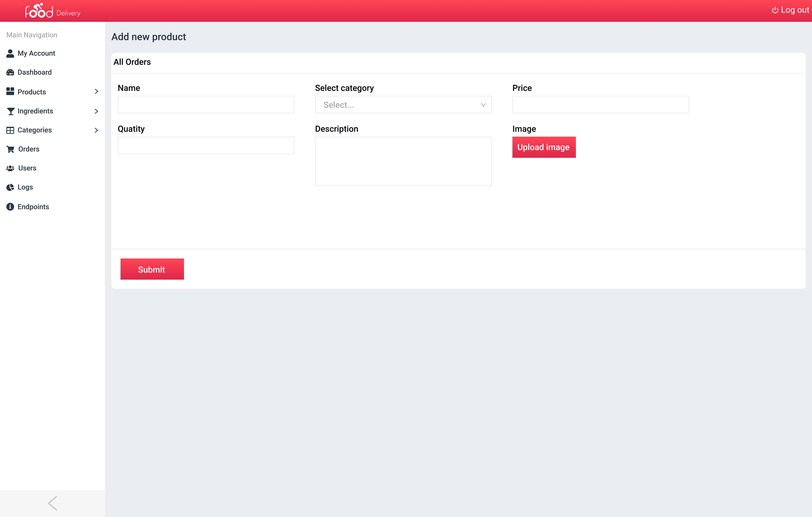
Task: Click the Categories table icon
Action: click(10, 130)
